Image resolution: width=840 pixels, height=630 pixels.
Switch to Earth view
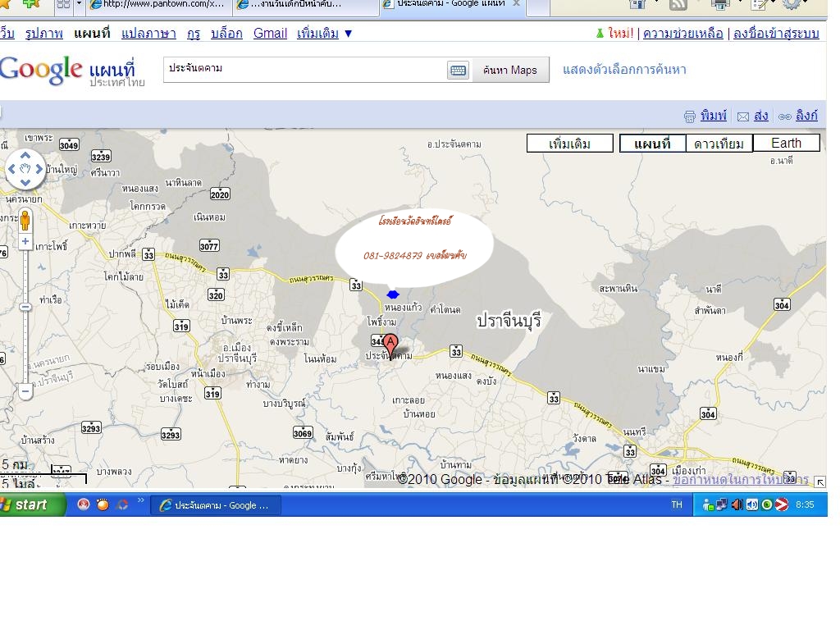coord(786,144)
